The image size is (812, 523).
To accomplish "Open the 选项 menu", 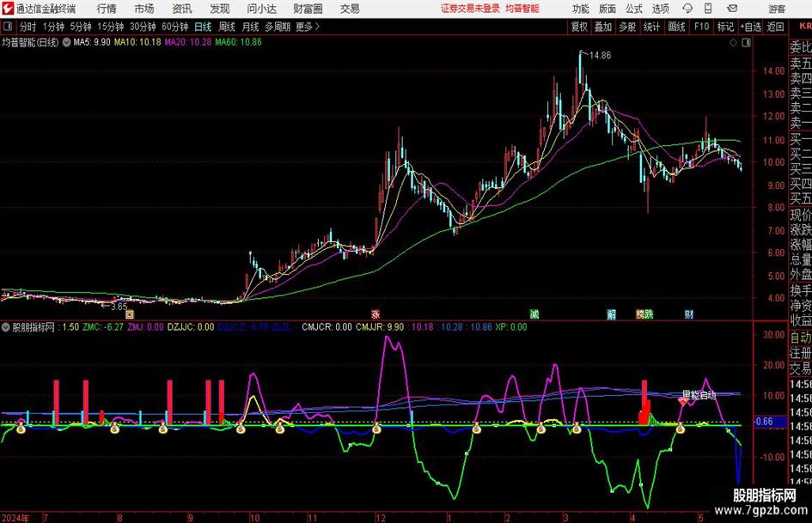I will click(660, 9).
